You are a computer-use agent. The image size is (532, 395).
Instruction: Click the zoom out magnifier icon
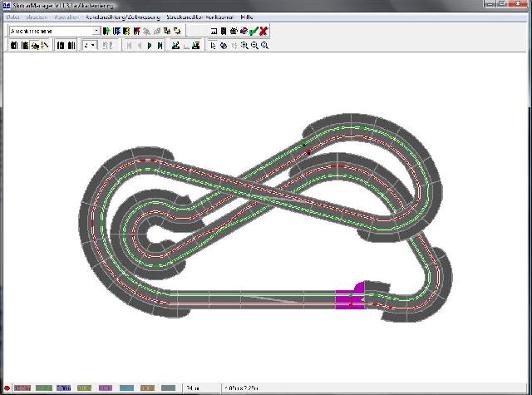pos(254,46)
